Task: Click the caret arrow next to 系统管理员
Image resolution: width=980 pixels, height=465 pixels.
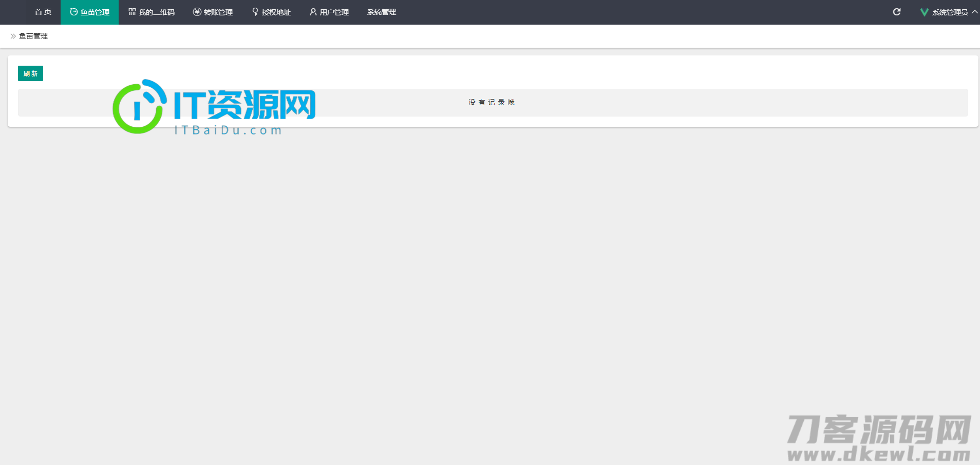Action: (x=974, y=12)
